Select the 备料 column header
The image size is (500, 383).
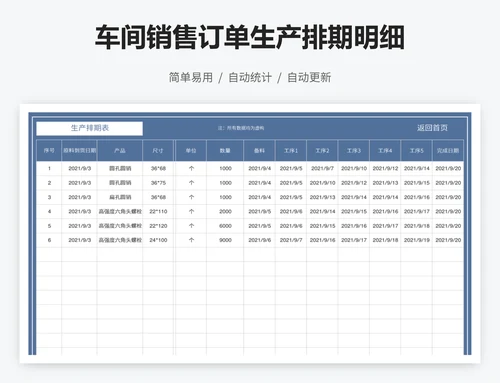pyautogui.click(x=259, y=151)
